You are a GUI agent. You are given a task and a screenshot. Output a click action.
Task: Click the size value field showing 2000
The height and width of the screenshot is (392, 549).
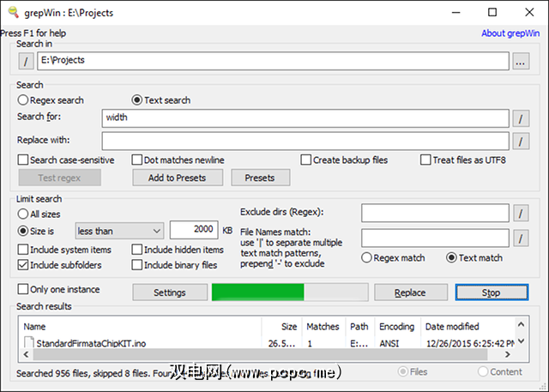pyautogui.click(x=194, y=230)
